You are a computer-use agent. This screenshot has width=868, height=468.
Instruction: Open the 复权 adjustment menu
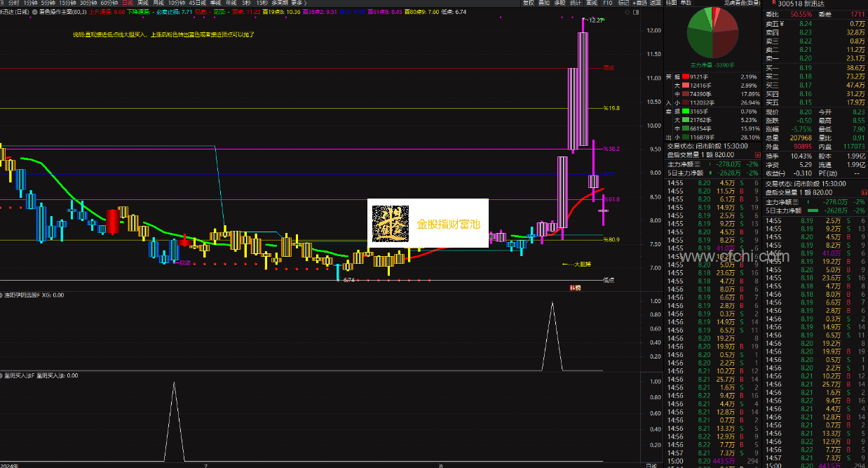(x=528, y=3)
